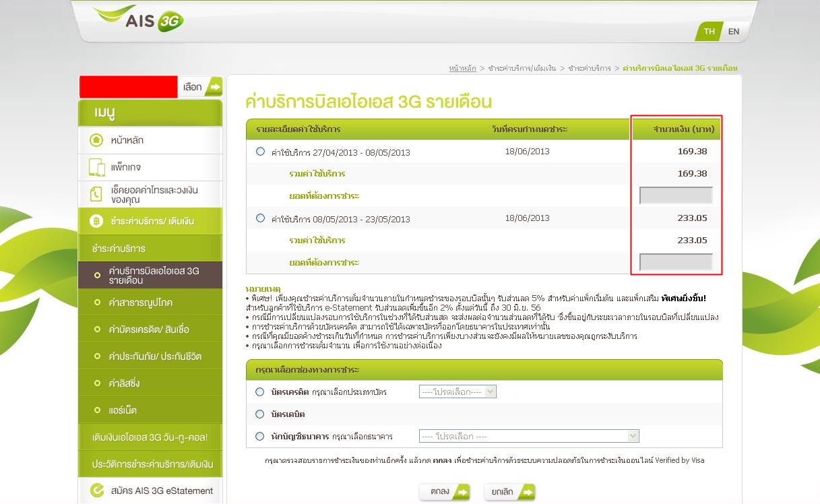The height and width of the screenshot is (504, 820).
Task: Switch language to TH
Action: [709, 31]
